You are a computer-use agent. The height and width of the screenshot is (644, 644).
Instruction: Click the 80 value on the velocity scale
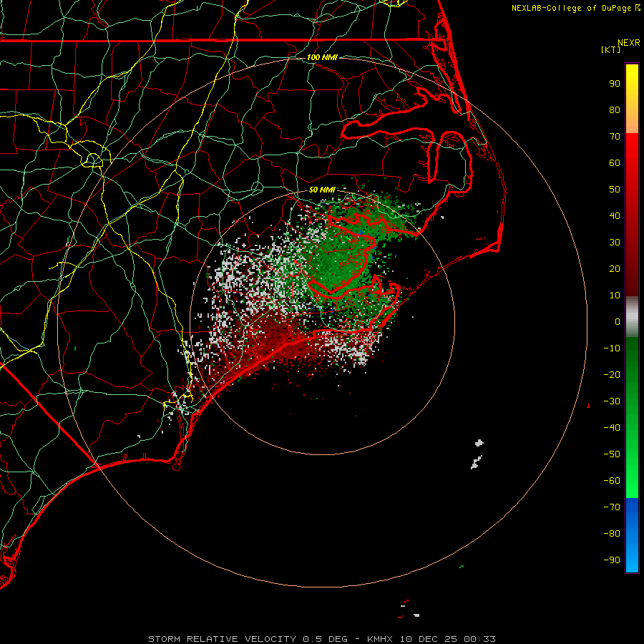615,110
